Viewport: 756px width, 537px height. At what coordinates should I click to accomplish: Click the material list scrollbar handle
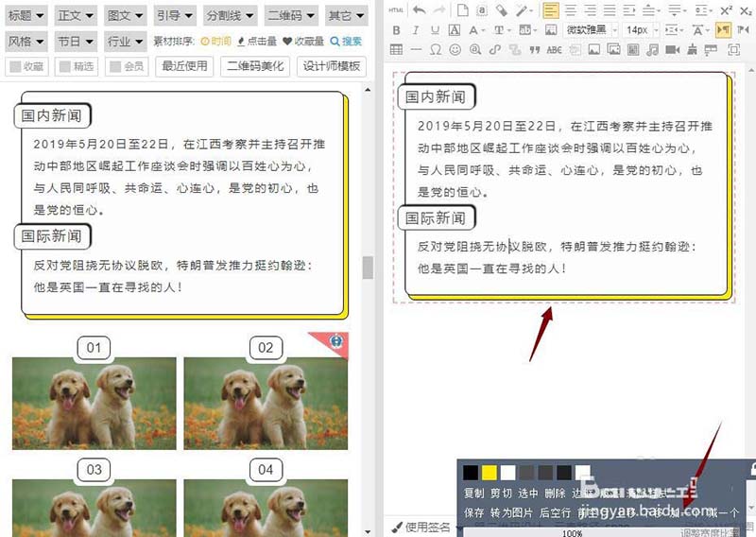click(x=368, y=268)
